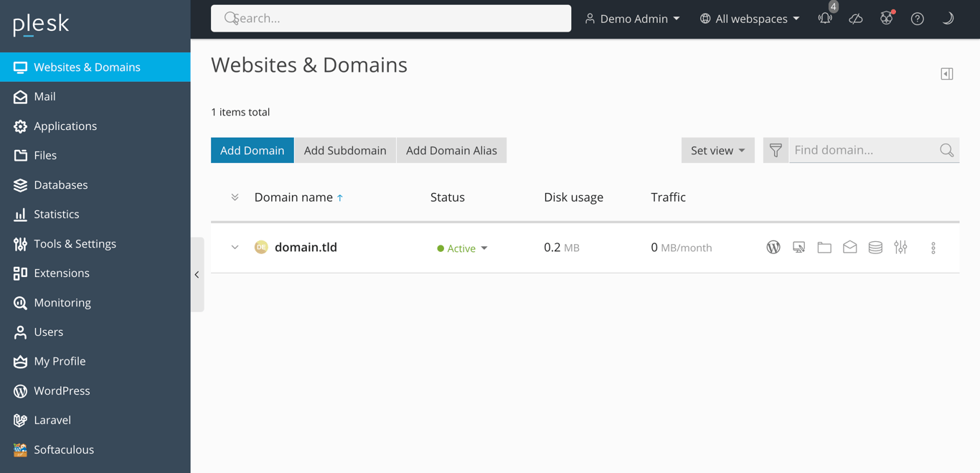Click inside the Find domain search field
The height and width of the screenshot is (473, 980).
pos(861,150)
